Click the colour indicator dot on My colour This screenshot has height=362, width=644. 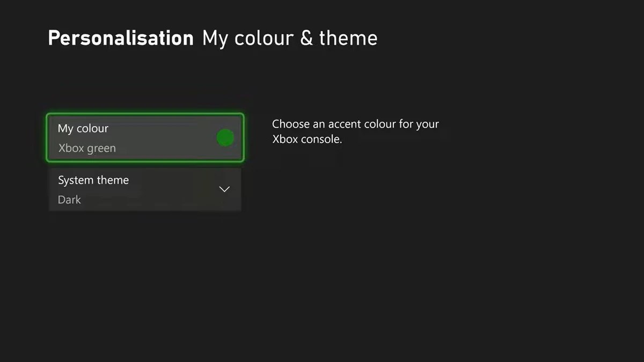click(x=225, y=137)
